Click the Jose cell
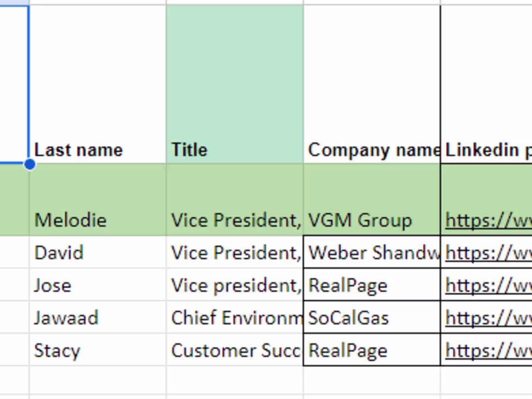 click(98, 285)
